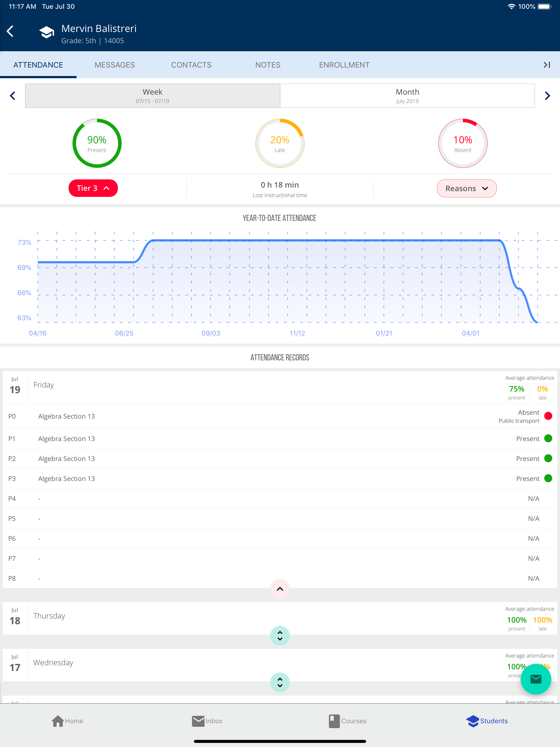Open the Reasons dropdown
The image size is (560, 747).
467,188
